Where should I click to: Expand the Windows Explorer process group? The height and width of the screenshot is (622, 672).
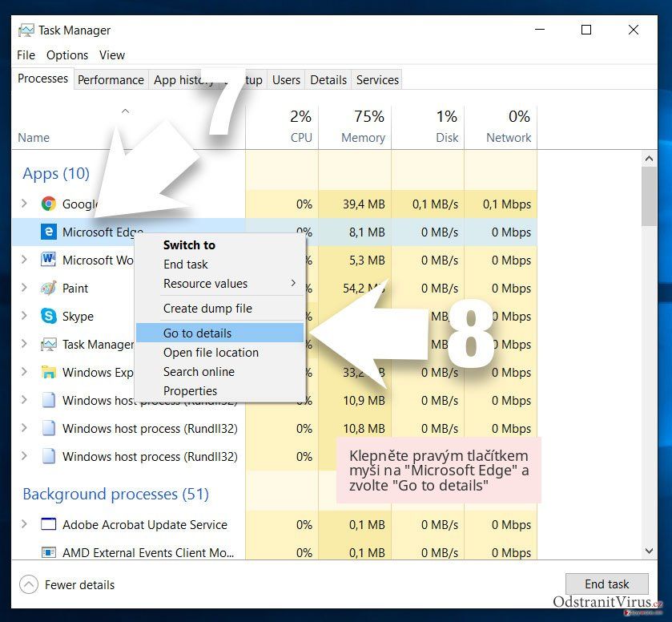coord(24,372)
